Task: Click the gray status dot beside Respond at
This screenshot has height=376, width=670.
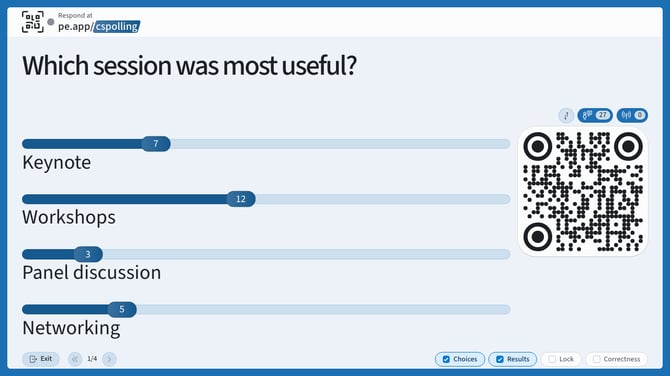Action: click(x=51, y=22)
